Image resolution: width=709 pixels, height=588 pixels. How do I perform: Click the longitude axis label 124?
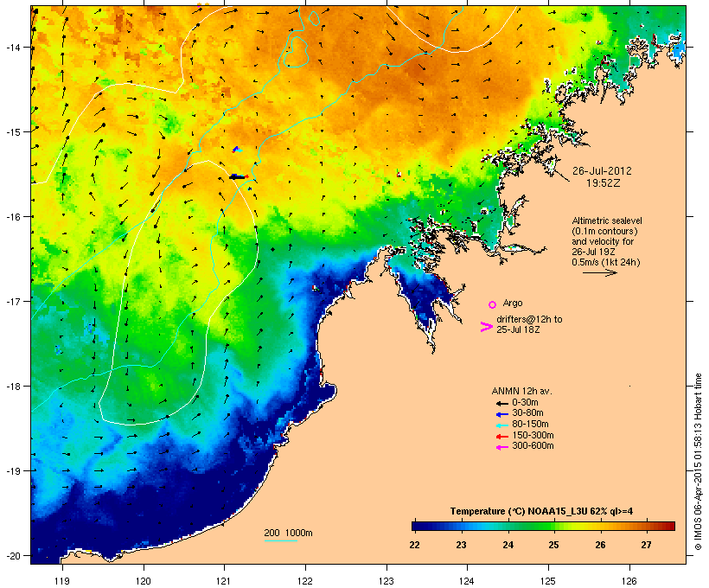[467, 580]
